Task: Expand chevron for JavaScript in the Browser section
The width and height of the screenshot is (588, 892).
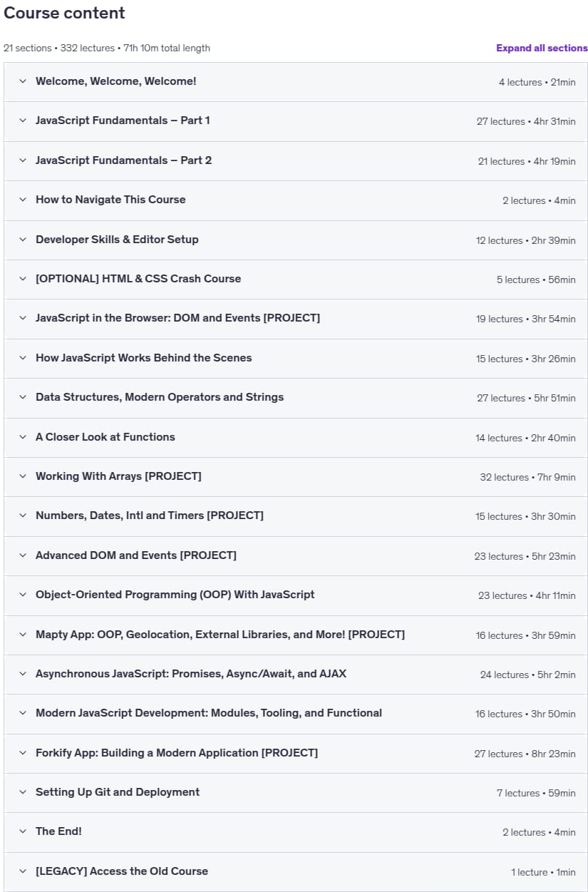Action: [23, 319]
